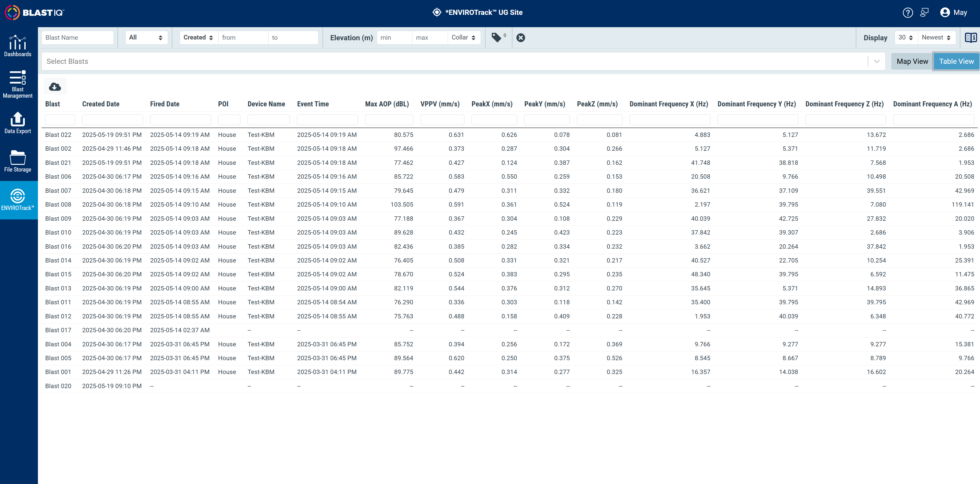
Task: Select the Blast 002 row name
Action: pos(58,149)
